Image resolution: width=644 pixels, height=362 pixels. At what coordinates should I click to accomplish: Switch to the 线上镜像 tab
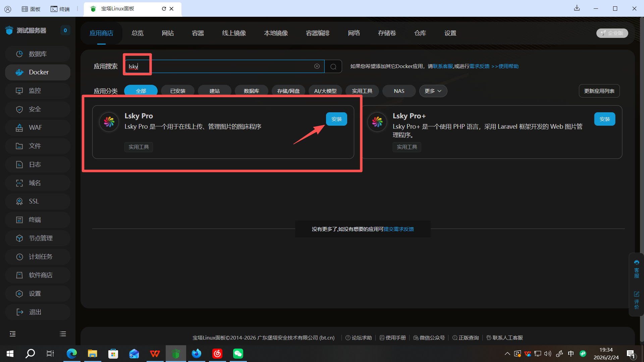click(234, 33)
